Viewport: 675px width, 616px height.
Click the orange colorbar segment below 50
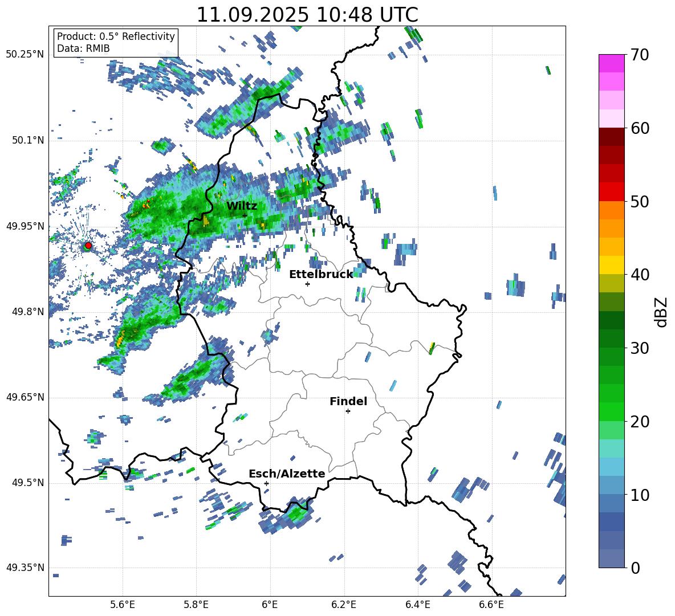pos(612,210)
